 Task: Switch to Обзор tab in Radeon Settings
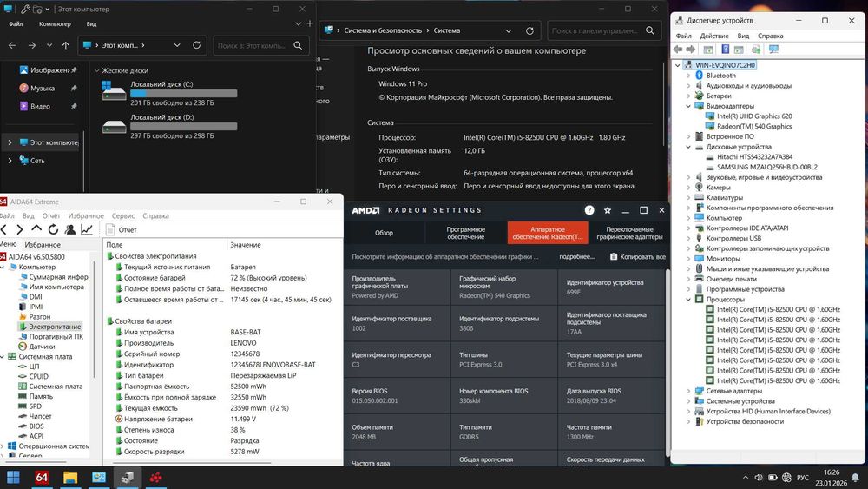click(385, 233)
